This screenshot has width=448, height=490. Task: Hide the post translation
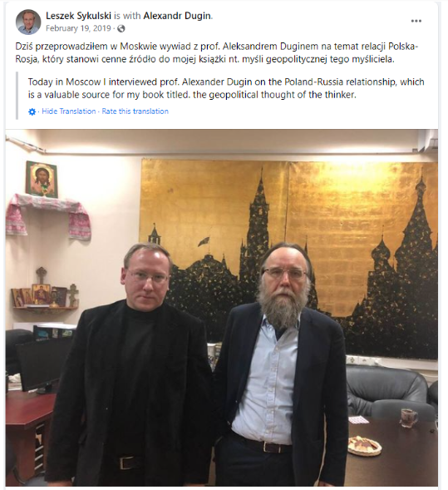[x=69, y=111]
